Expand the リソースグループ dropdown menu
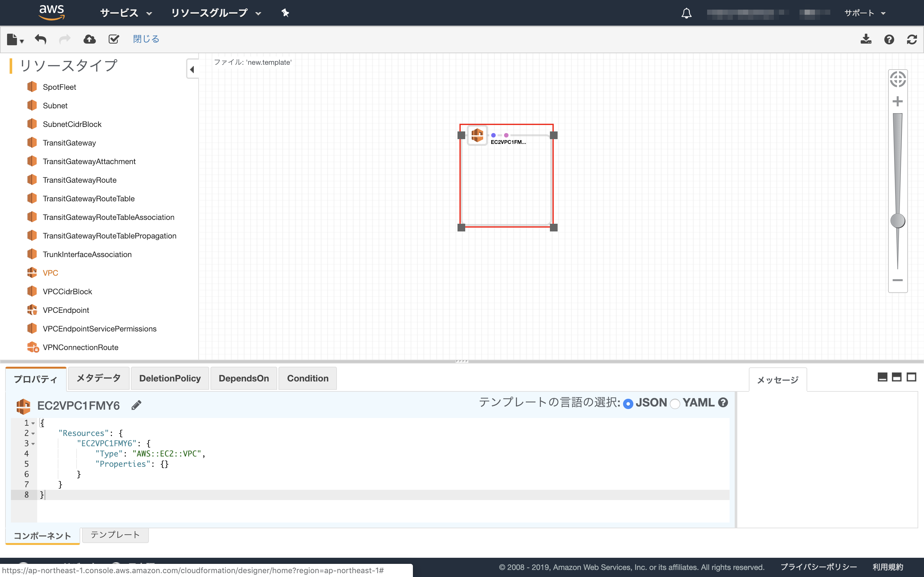The height and width of the screenshot is (577, 924). coord(216,13)
